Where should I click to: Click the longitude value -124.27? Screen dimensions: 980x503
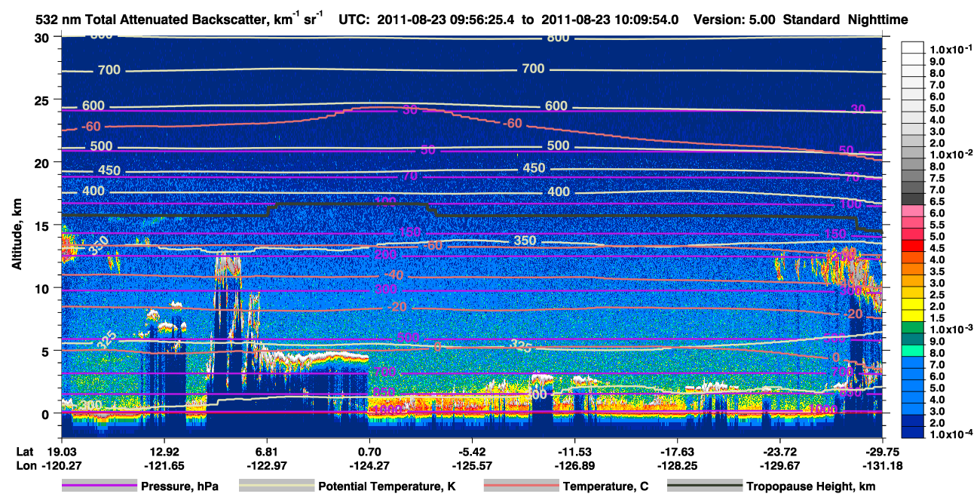369,465
